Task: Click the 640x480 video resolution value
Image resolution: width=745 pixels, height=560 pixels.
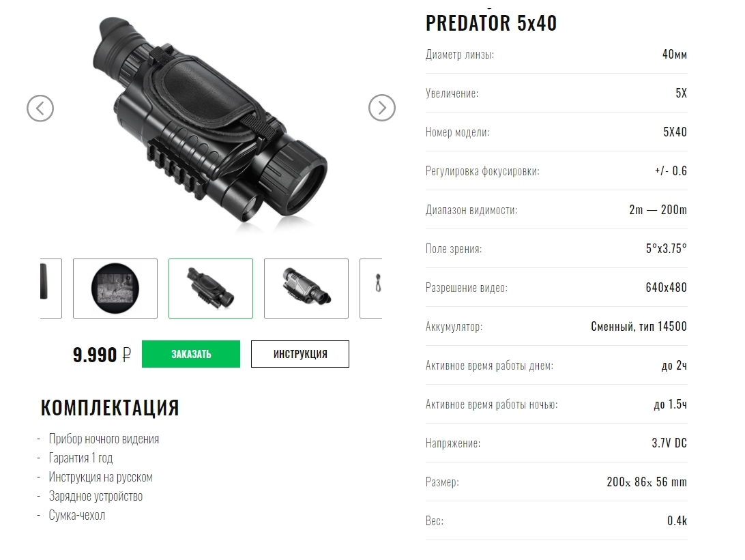Action: coord(666,288)
